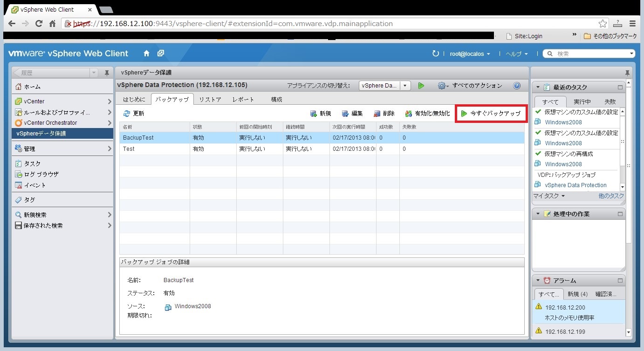Image resolution: width=644 pixels, height=351 pixels.
Task: Switch to 構成 tab
Action: 277,100
